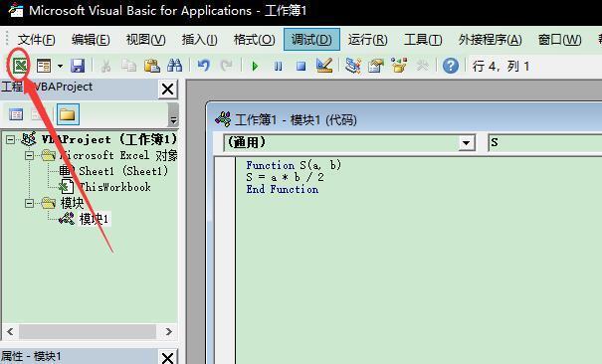
Task: Open the (通用) object dropdown
Action: click(466, 143)
